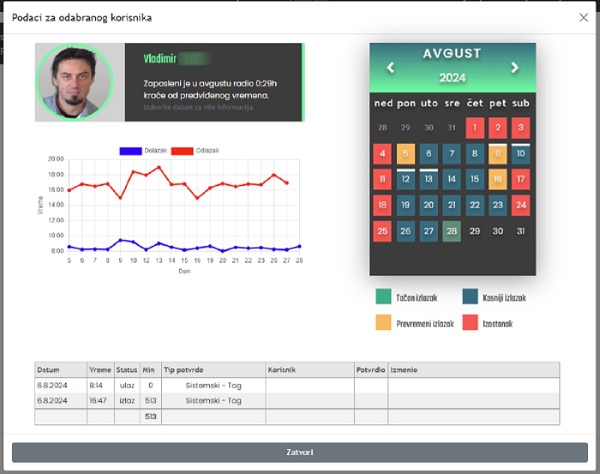Close the dialog with the X icon

click(584, 17)
